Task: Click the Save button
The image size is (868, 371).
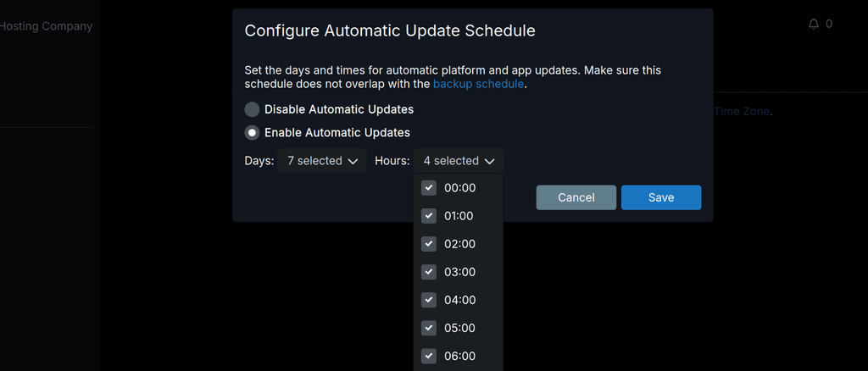Action: tap(661, 197)
